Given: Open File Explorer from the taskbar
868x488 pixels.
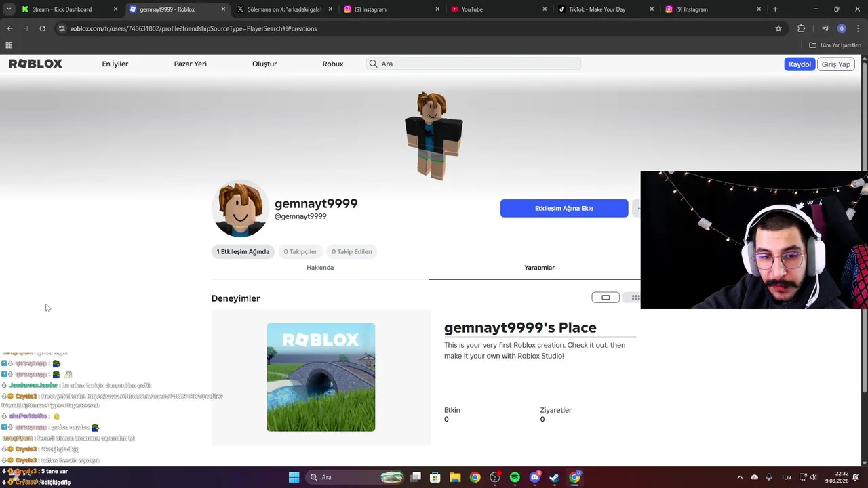Looking at the screenshot, I should coord(455,477).
